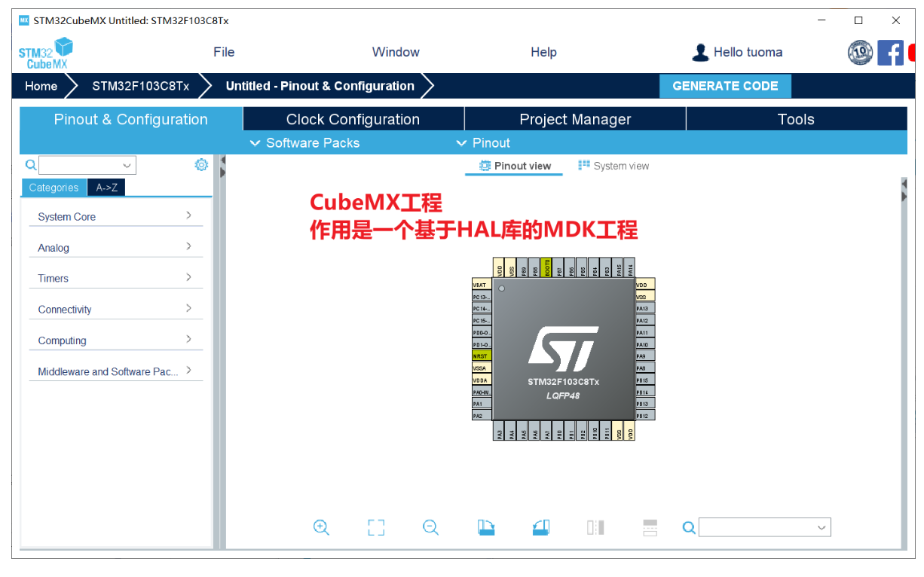Open the bottom pin search combo box
The image size is (924, 577).
822,527
